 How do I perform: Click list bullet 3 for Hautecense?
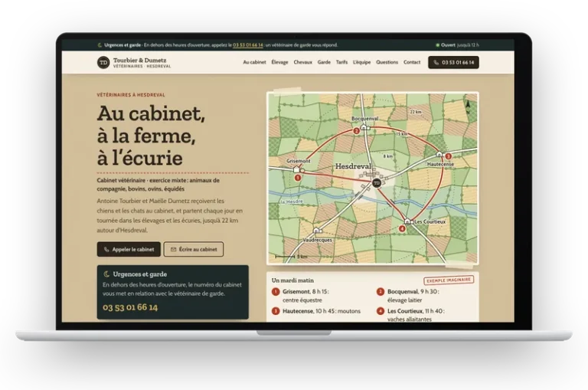tap(276, 311)
